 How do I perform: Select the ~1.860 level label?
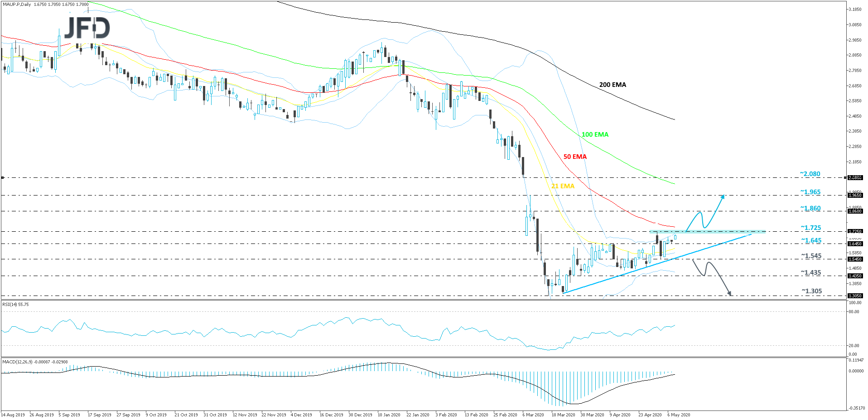pyautogui.click(x=810, y=208)
